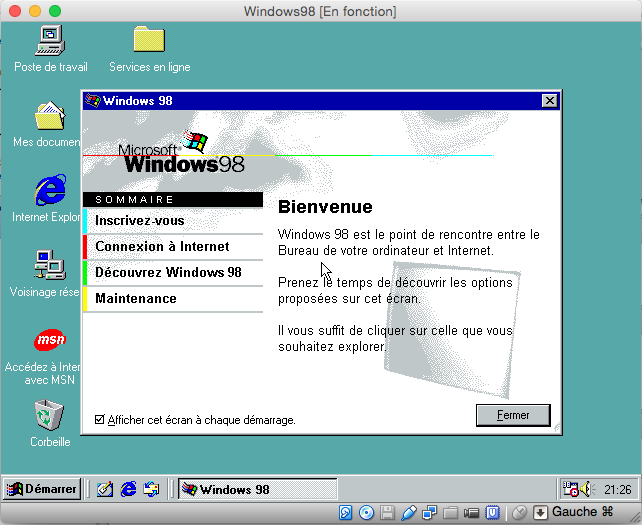Click the Outlook Express quick launch icon
Image resolution: width=642 pixels, height=525 pixels.
[151, 489]
